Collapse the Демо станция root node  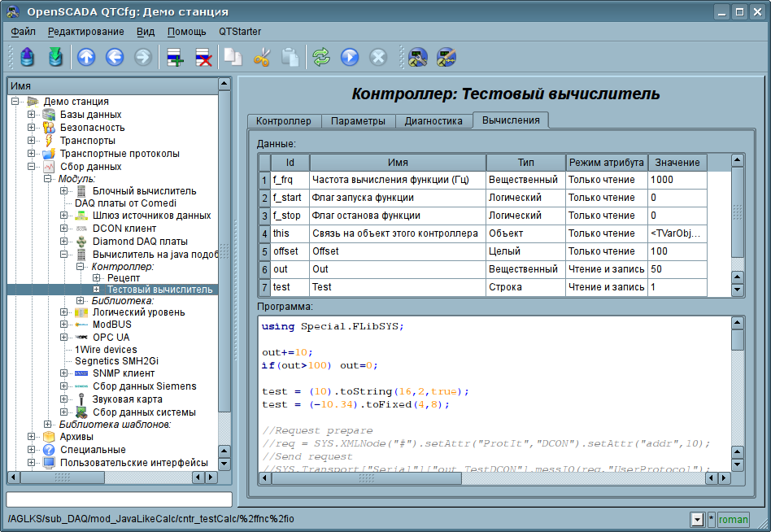pyautogui.click(x=15, y=102)
